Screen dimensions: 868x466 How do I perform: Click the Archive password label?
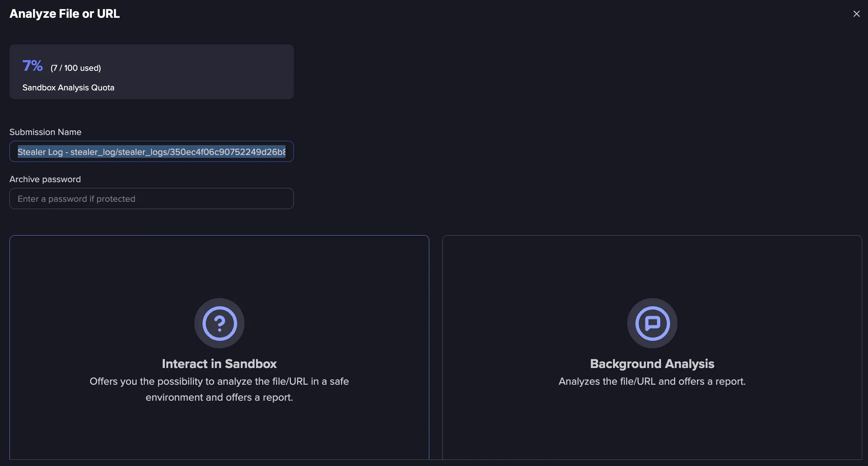pyautogui.click(x=45, y=179)
